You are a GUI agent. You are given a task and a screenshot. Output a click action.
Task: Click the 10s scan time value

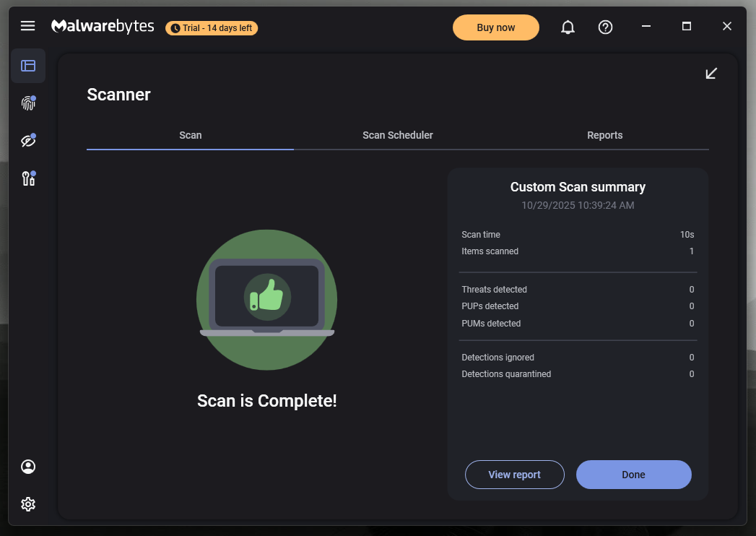687,235
